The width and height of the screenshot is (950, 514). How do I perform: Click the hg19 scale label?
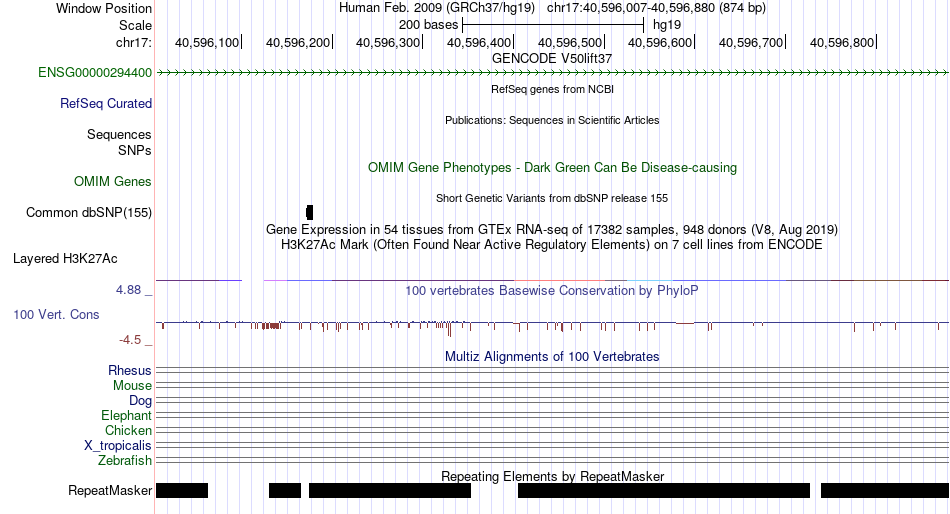[x=666, y=25]
